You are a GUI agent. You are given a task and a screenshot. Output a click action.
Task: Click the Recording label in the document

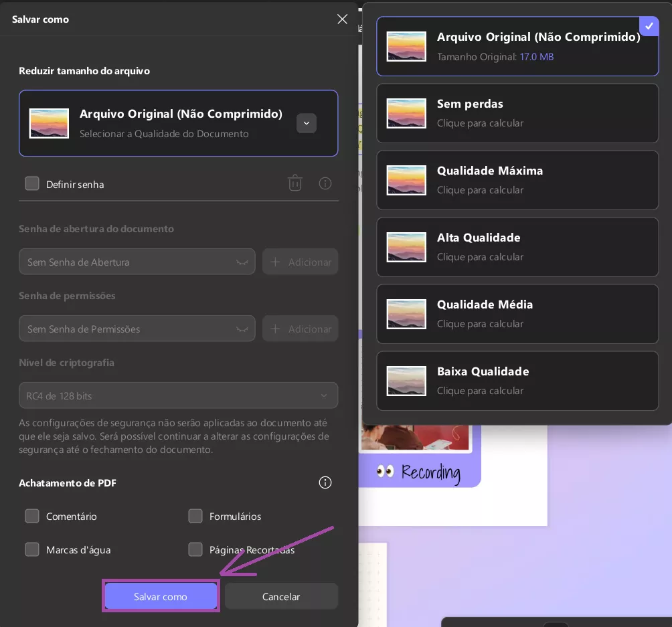[x=431, y=473]
